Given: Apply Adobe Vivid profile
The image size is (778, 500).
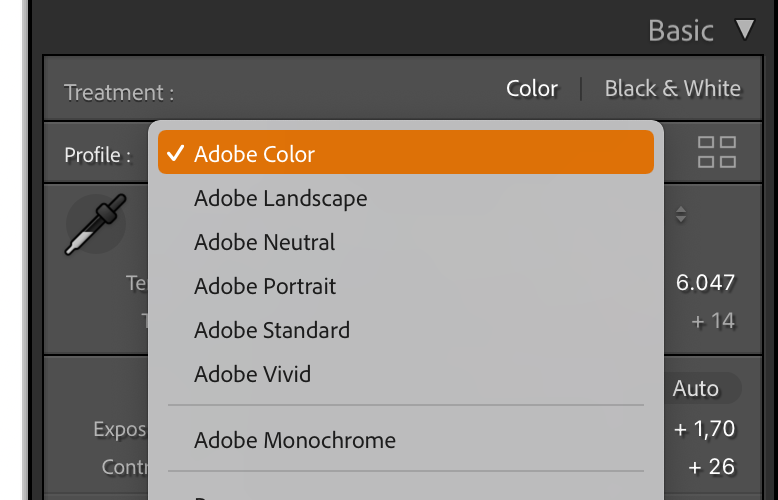Looking at the screenshot, I should (x=253, y=374).
